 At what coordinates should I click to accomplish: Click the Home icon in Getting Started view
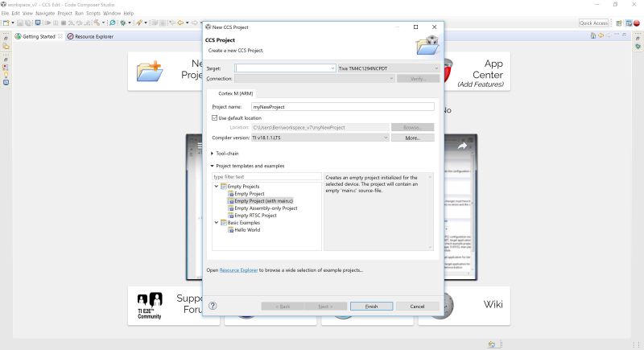593,35
